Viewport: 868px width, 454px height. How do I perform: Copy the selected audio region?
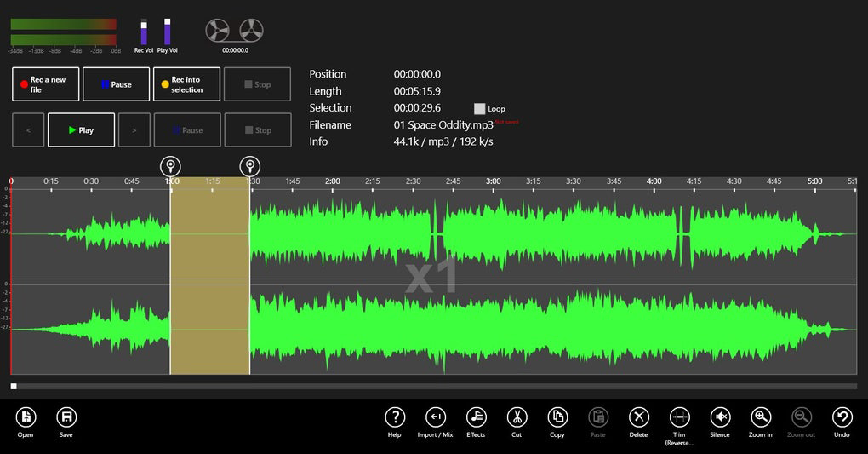tap(557, 417)
